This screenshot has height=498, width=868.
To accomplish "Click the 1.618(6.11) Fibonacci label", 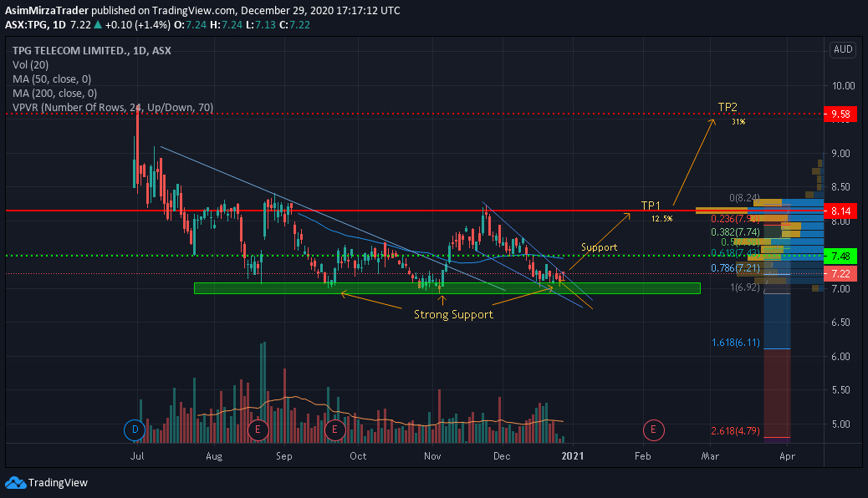I will point(735,343).
